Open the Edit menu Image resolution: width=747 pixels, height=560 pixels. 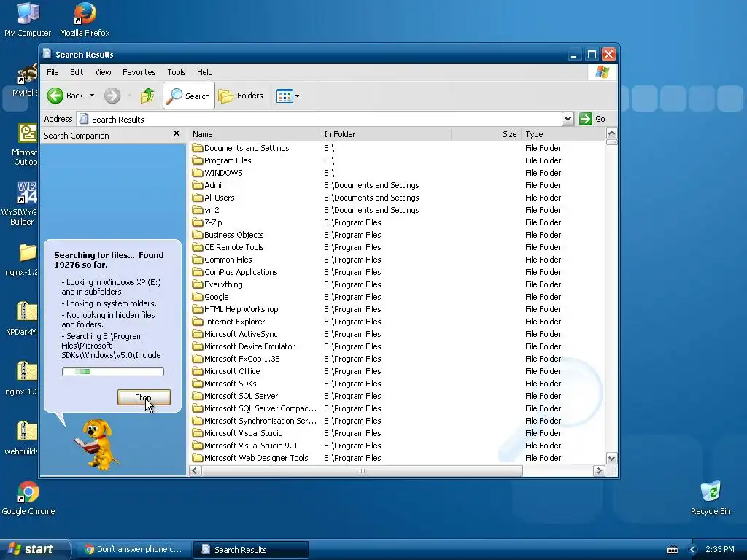77,72
